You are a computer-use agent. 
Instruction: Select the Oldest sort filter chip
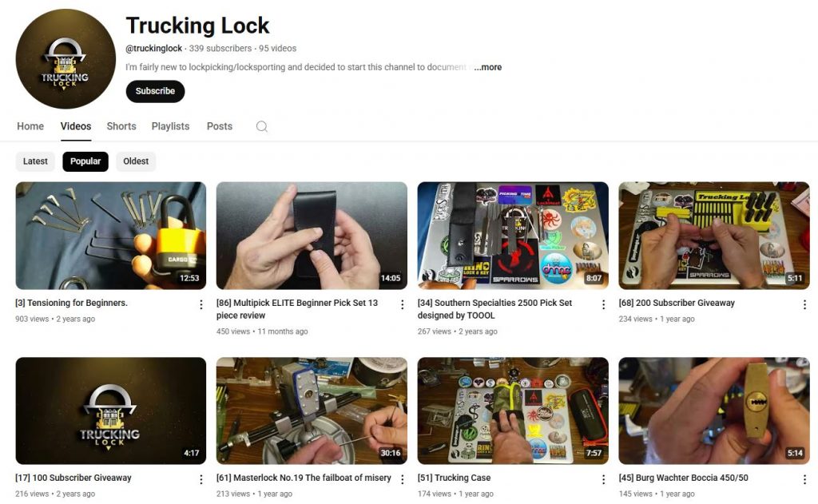point(136,161)
